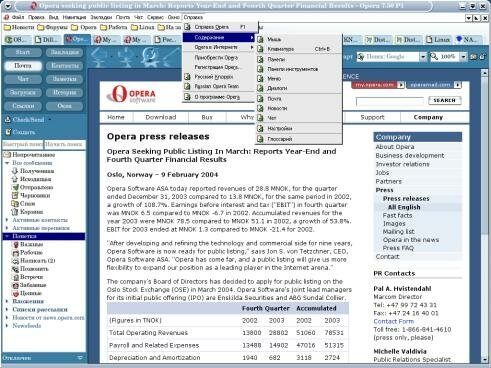The height and width of the screenshot is (368, 491).
Task: Choose Панели инструментов help topic
Action: (299, 69)
